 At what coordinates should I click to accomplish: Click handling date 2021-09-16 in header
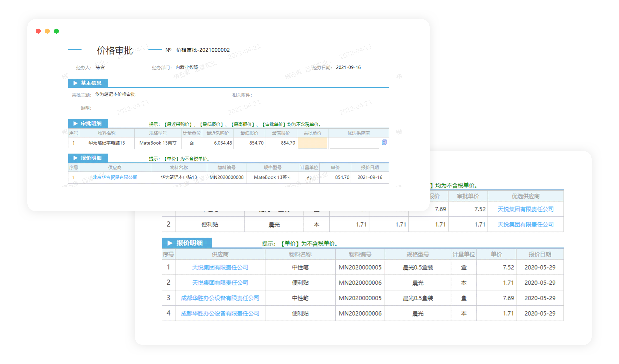pyautogui.click(x=348, y=67)
